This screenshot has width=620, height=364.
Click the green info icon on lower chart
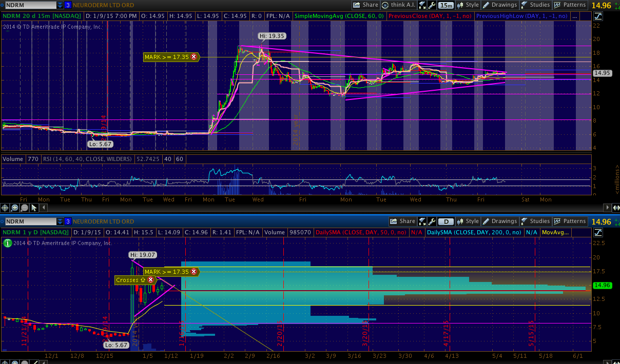pyautogui.click(x=7, y=243)
